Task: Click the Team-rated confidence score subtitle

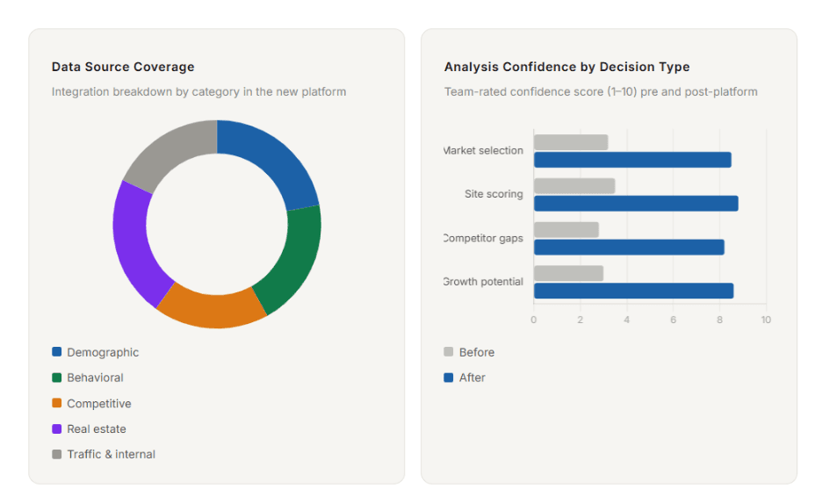Action: coord(601,91)
